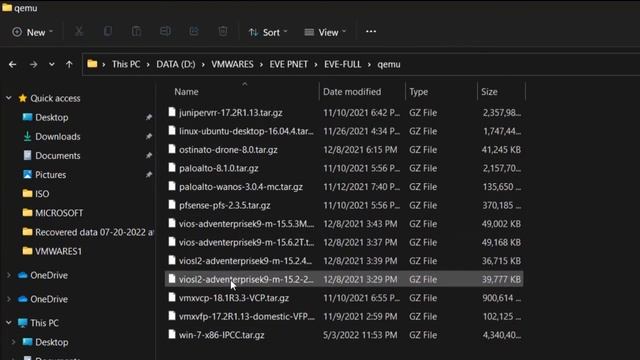Collapse the This PC tree node
The image size is (640, 360).
click(x=9, y=323)
